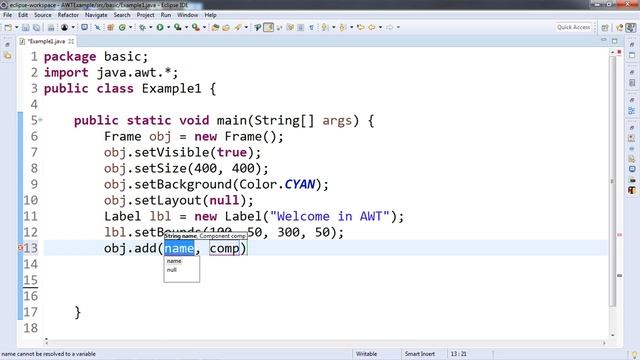Choose 'name' from the autocomplete popup
This screenshot has width=640, height=360.
pos(174,261)
